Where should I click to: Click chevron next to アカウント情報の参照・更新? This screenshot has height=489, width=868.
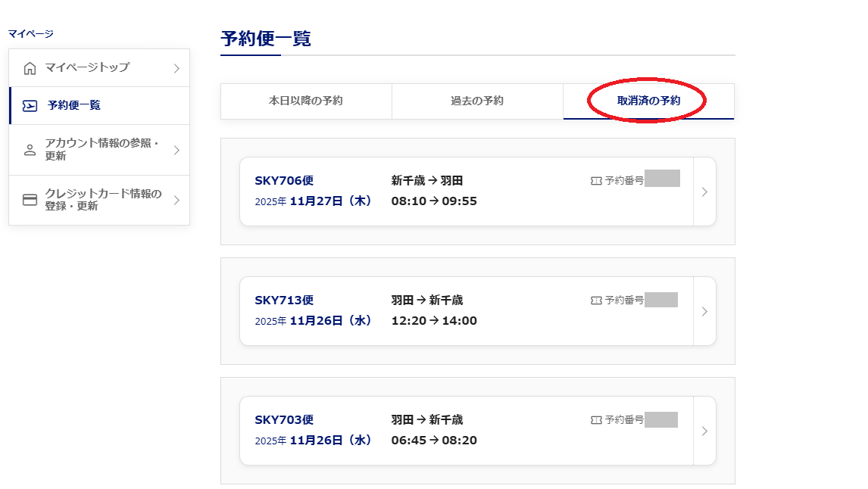click(x=176, y=150)
